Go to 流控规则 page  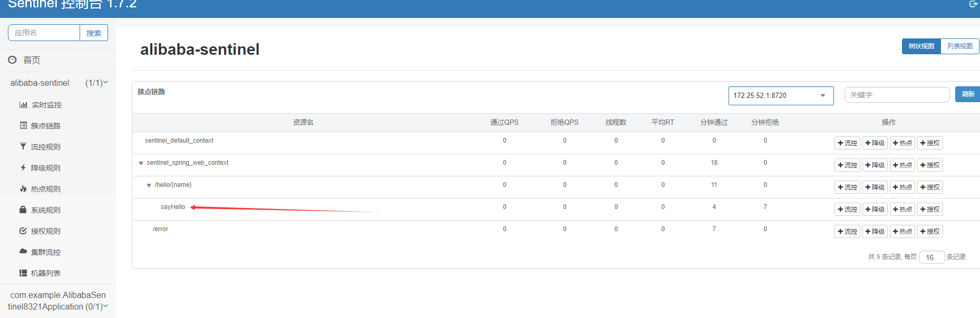coord(46,147)
